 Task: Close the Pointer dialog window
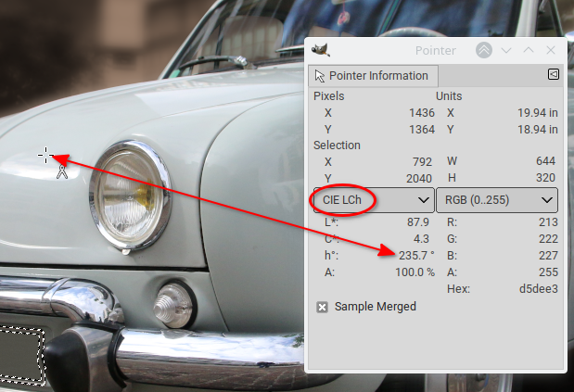pos(551,50)
